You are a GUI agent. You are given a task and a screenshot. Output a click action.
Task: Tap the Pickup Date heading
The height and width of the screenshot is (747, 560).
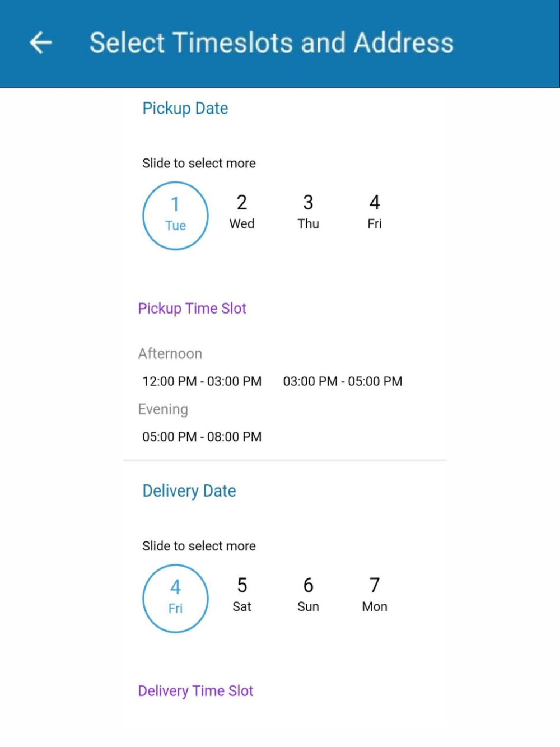point(185,108)
